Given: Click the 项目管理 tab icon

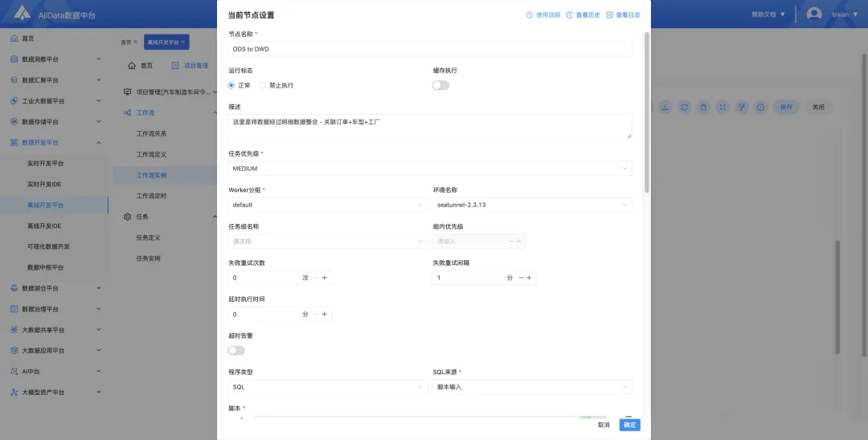Looking at the screenshot, I should coord(175,65).
